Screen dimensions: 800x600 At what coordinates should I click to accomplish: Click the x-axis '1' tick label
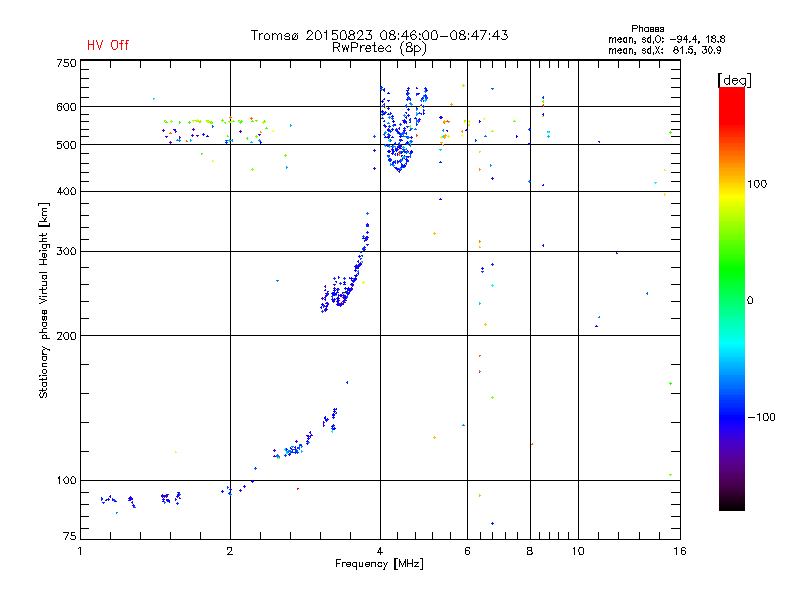click(80, 551)
